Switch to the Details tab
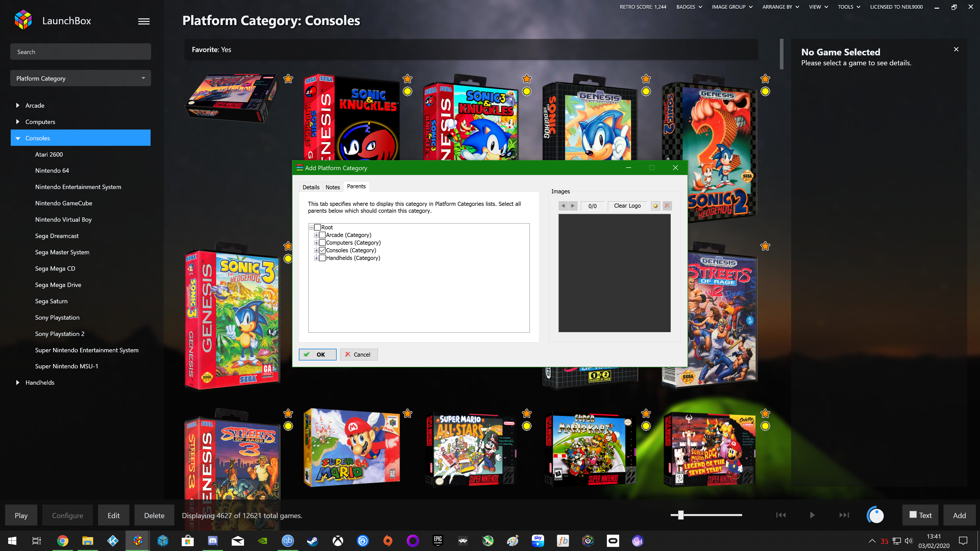 311,187
